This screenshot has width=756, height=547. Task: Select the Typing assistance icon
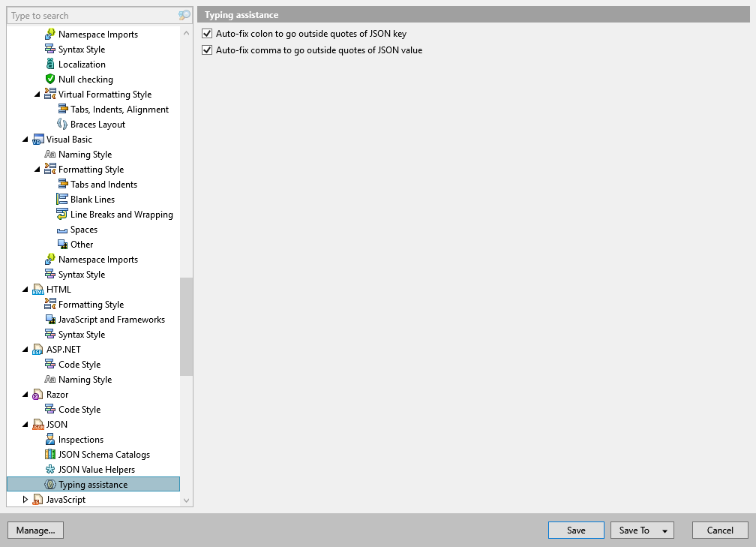(49, 484)
